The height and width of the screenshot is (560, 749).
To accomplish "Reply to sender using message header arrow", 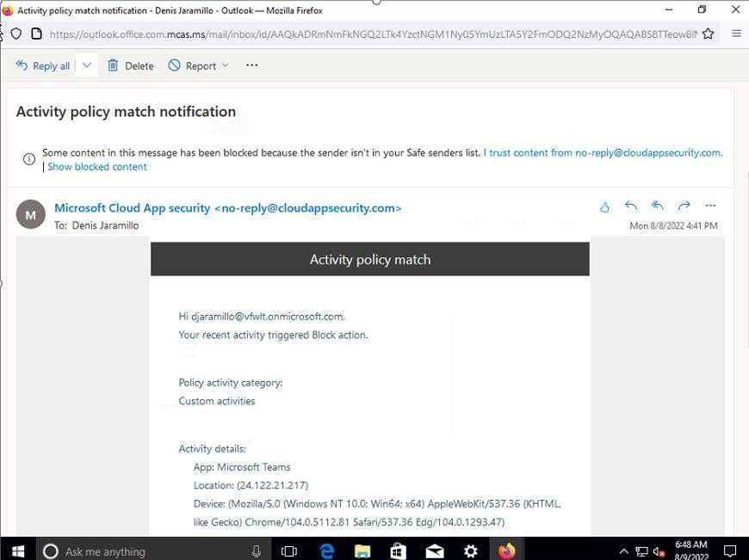I will [631, 206].
